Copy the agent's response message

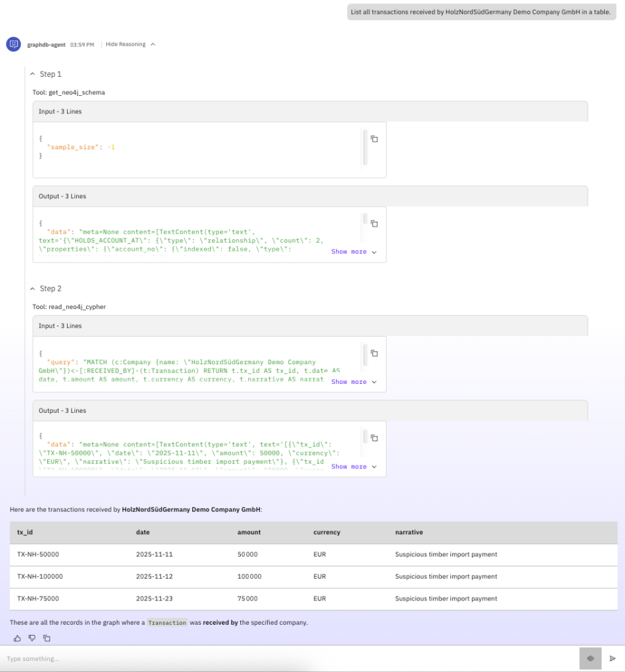click(x=47, y=638)
